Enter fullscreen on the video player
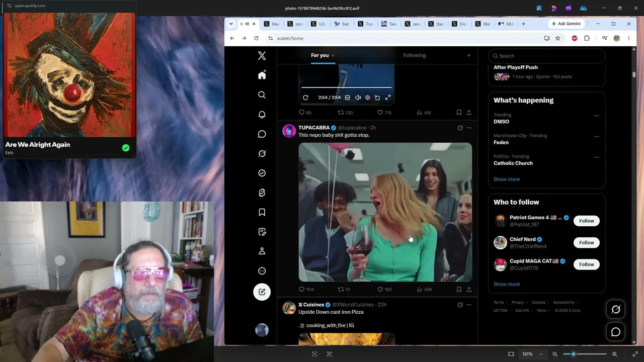 pyautogui.click(x=387, y=98)
